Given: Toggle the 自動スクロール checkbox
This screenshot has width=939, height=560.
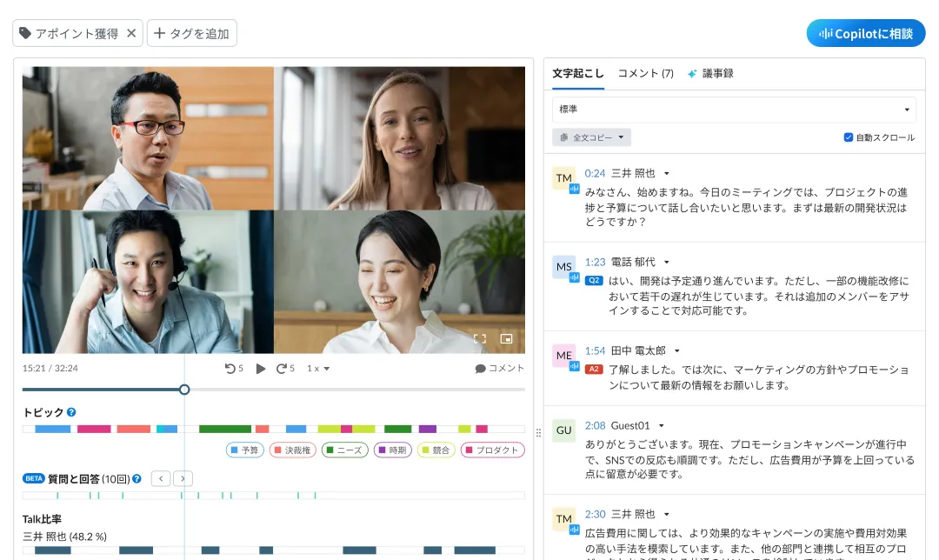Looking at the screenshot, I should click(849, 137).
